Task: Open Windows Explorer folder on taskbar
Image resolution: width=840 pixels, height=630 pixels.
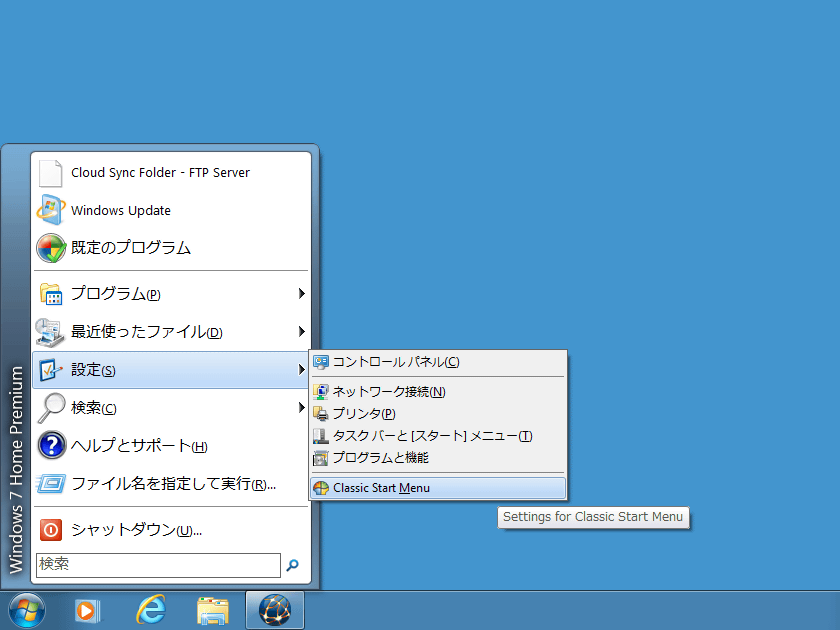Action: point(213,611)
